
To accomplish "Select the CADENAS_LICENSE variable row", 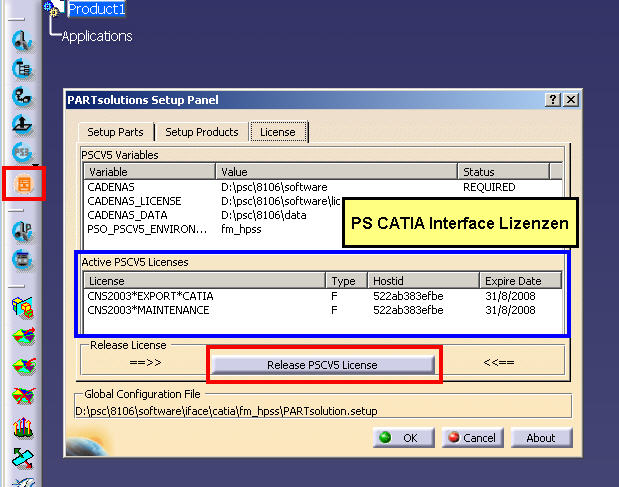I will 213,201.
